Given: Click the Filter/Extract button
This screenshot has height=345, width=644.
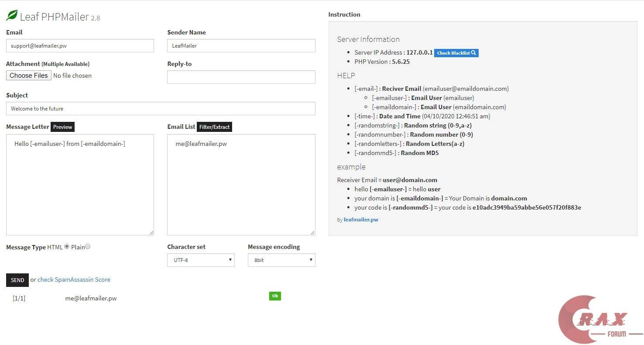Looking at the screenshot, I should [214, 127].
